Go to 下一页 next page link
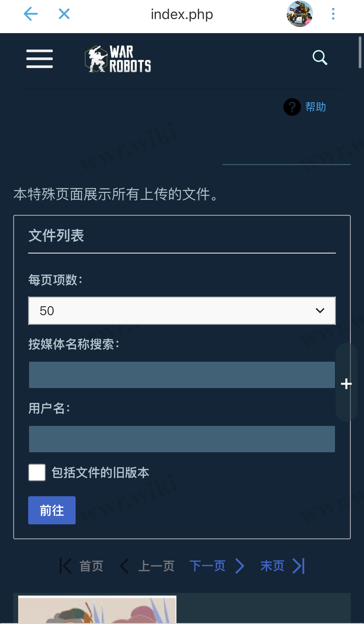 coord(217,566)
